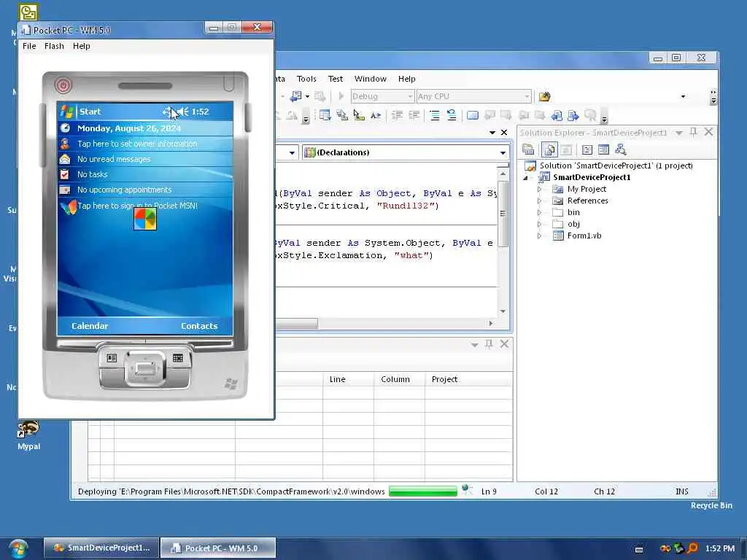Viewport: 747px width, 560px height.
Task: Select Form1.vb in Solution Explorer
Action: (x=584, y=236)
